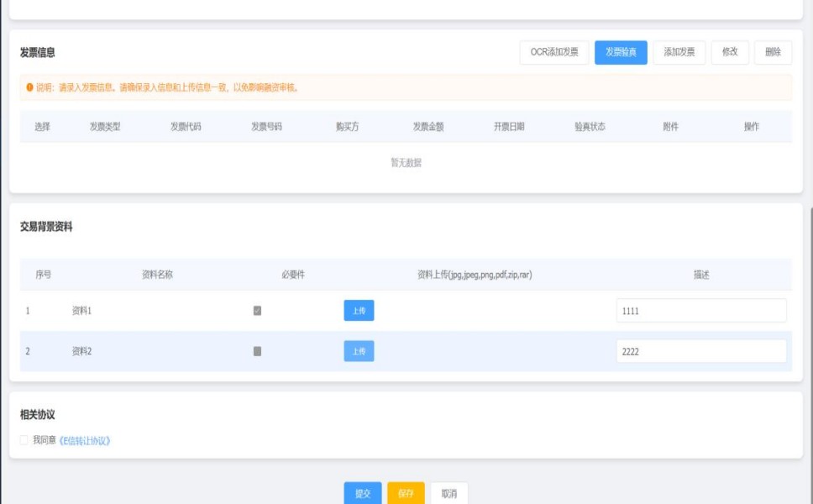The width and height of the screenshot is (813, 504).
Task: Click the 删除 button
Action: pyautogui.click(x=773, y=52)
